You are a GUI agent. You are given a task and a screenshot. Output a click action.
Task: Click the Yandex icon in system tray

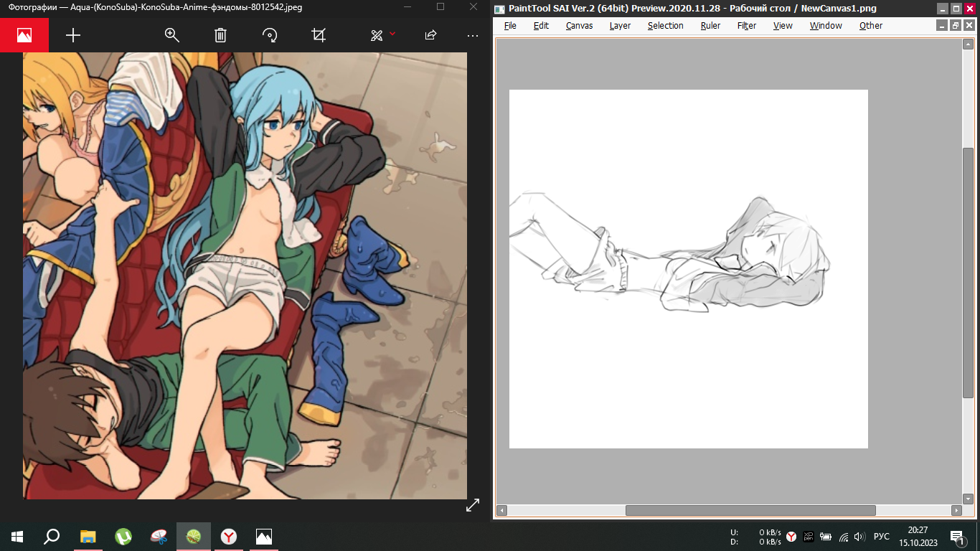[791, 537]
